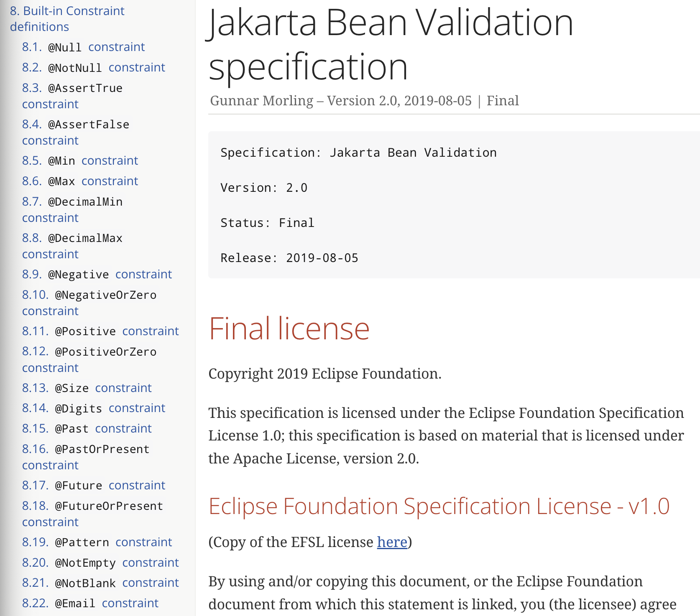Go to 8.15 @Past constraint
700x616 pixels.
[87, 428]
